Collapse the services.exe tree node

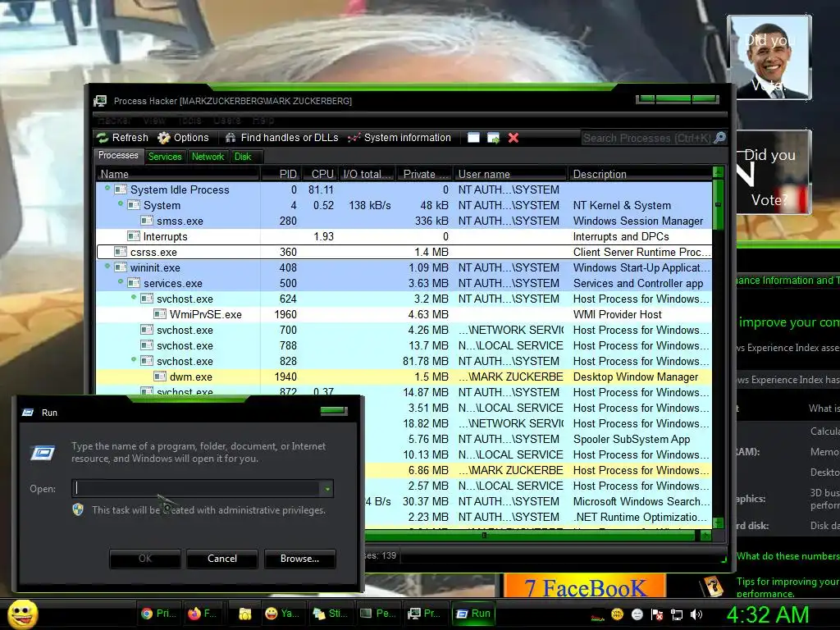click(x=121, y=281)
